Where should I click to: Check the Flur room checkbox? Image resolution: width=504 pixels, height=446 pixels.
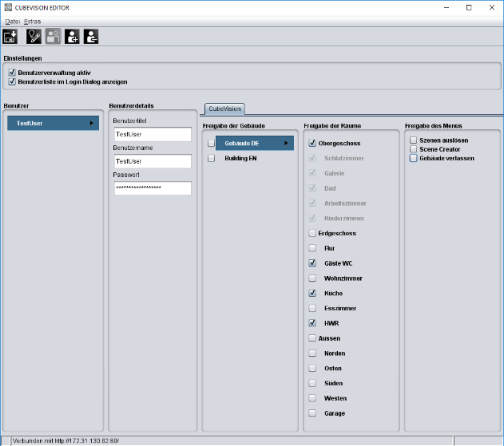(312, 248)
